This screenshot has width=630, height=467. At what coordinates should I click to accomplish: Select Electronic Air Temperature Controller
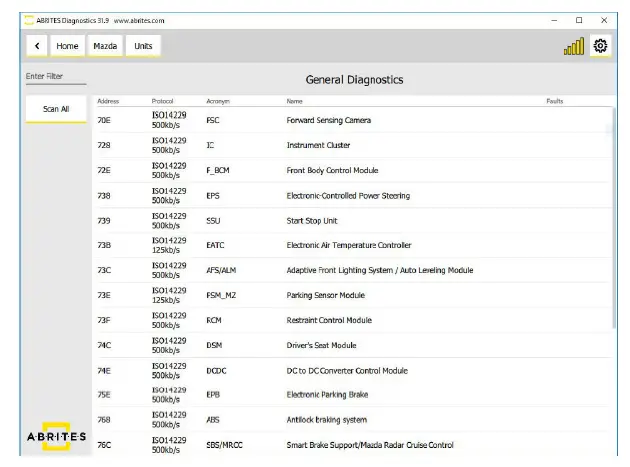(x=354, y=245)
